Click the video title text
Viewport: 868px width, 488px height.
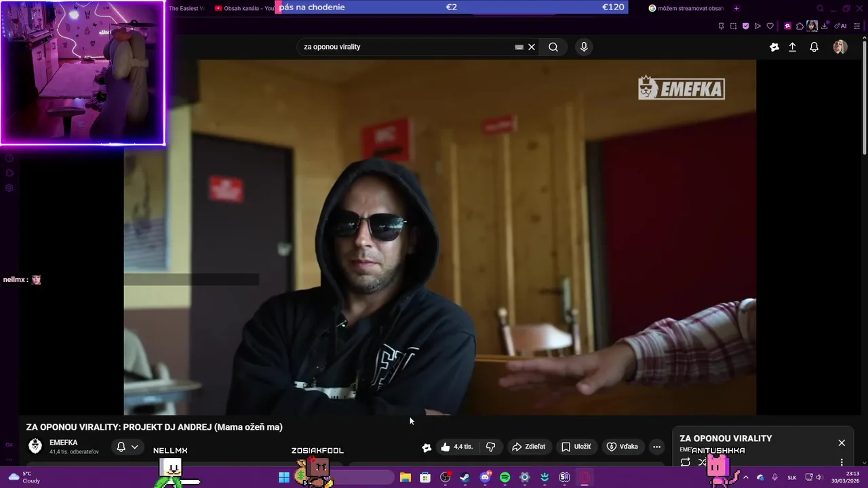[155, 427]
